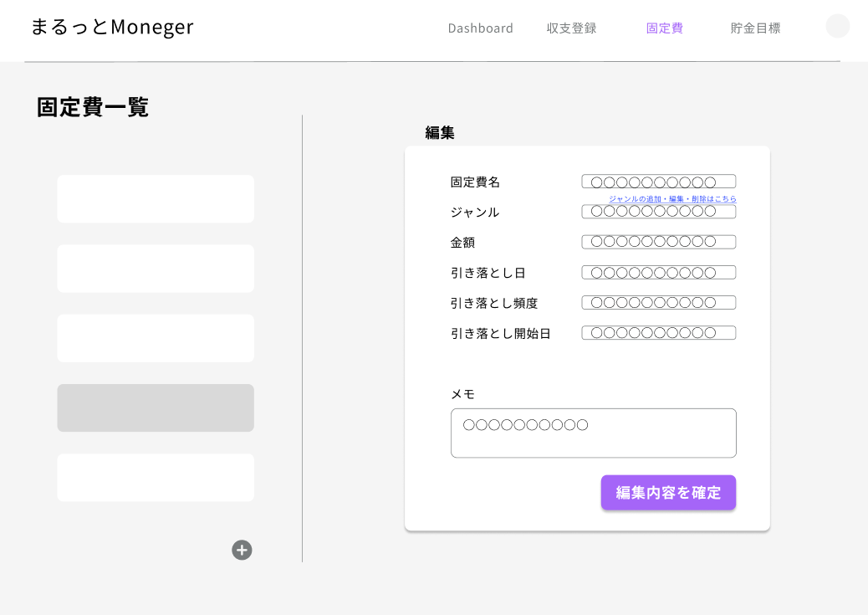Open the round user avatar in the header
Viewport: 868px width, 615px height.
pyautogui.click(x=838, y=26)
